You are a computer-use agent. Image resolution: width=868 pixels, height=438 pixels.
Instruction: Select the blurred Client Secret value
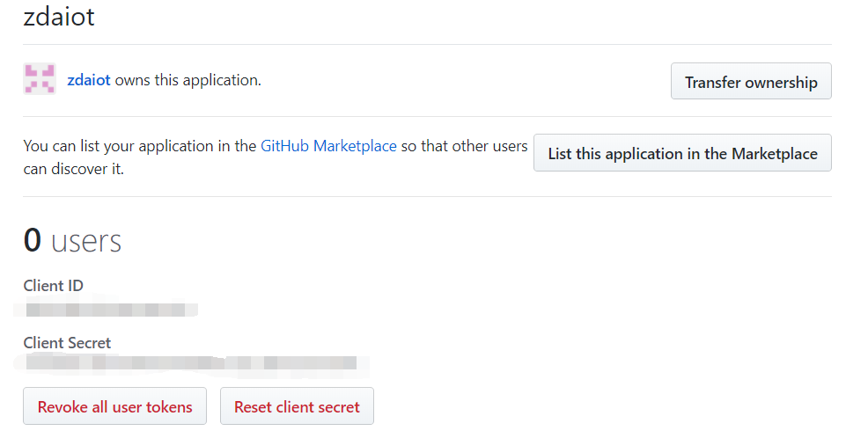click(x=191, y=361)
